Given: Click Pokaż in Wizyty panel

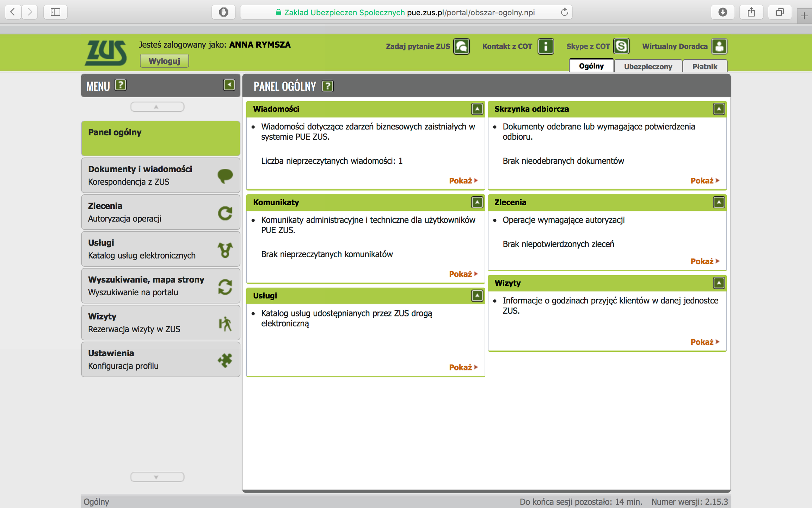Looking at the screenshot, I should point(705,342).
